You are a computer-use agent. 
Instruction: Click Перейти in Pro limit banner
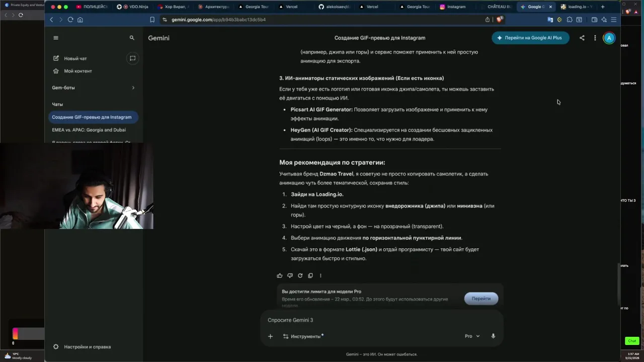point(481,299)
